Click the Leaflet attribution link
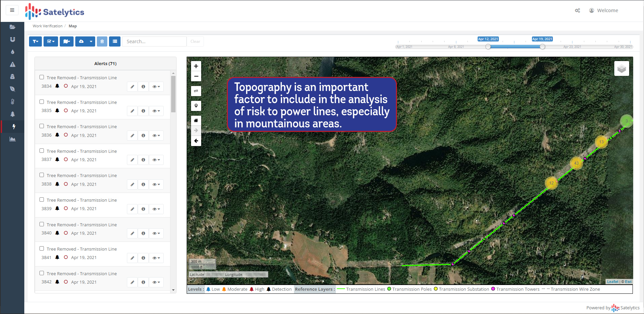 [x=612, y=282]
